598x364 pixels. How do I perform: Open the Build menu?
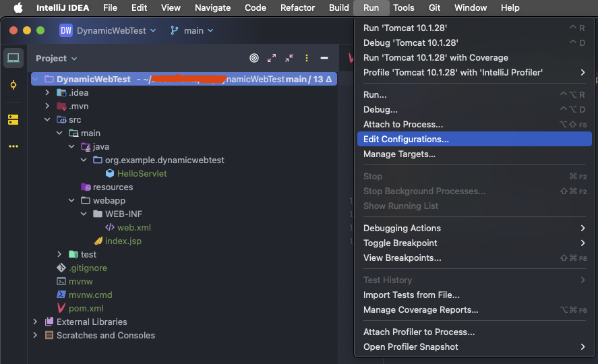tap(338, 7)
